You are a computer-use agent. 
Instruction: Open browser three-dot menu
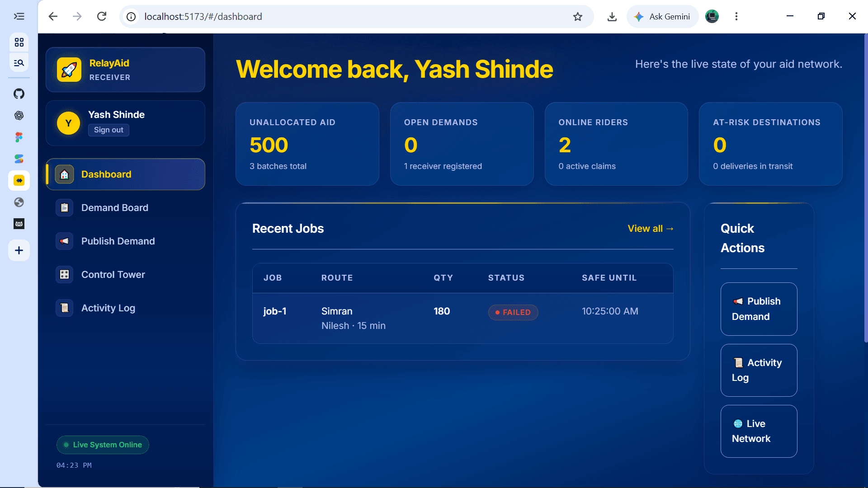(x=736, y=17)
